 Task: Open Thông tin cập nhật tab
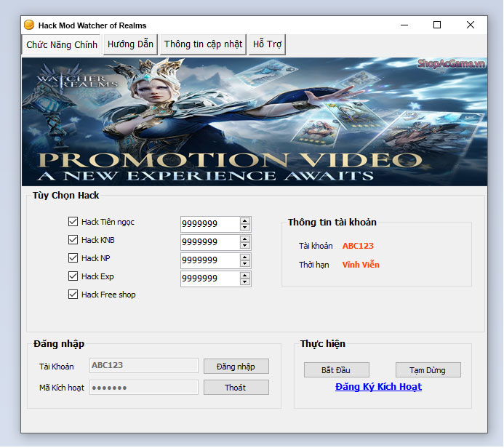pos(203,44)
